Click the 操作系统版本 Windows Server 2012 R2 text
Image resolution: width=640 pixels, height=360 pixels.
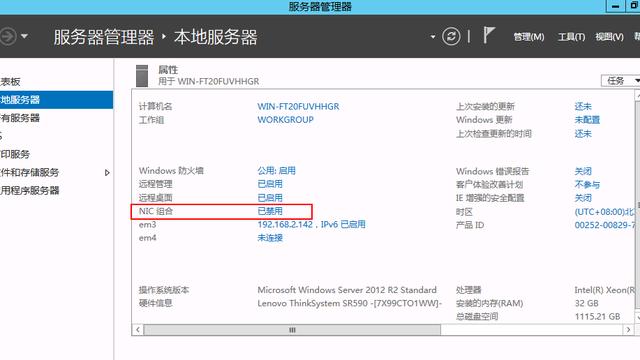pyautogui.click(x=347, y=290)
